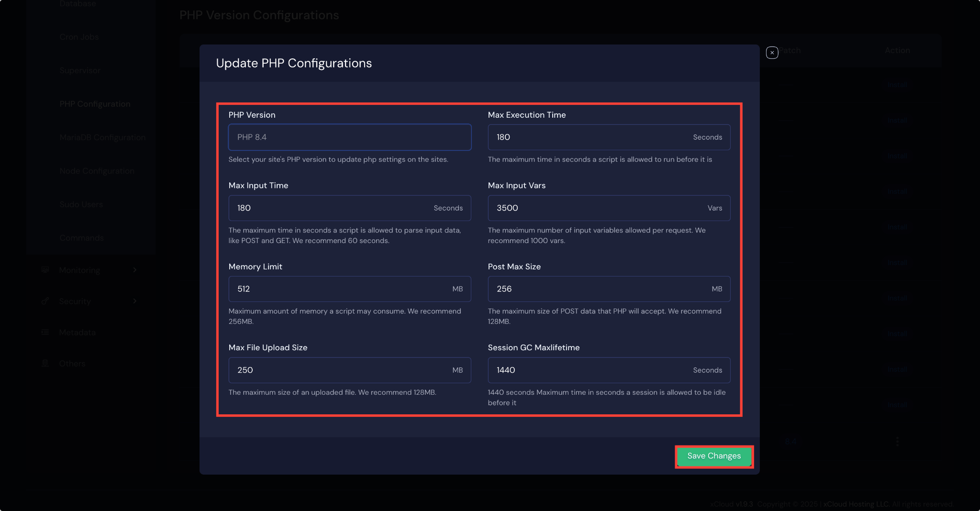This screenshot has width=980, height=511.
Task: Open the three-dot action menu in Action column
Action: (x=898, y=442)
